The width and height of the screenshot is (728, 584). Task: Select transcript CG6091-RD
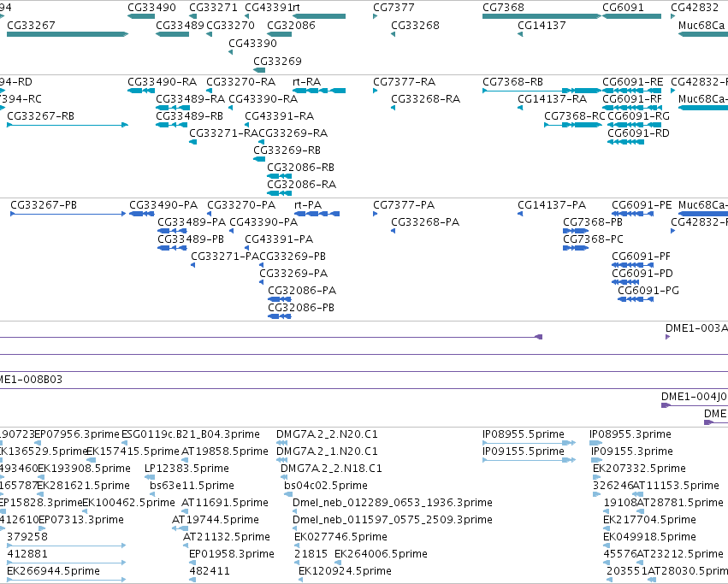[638, 133]
